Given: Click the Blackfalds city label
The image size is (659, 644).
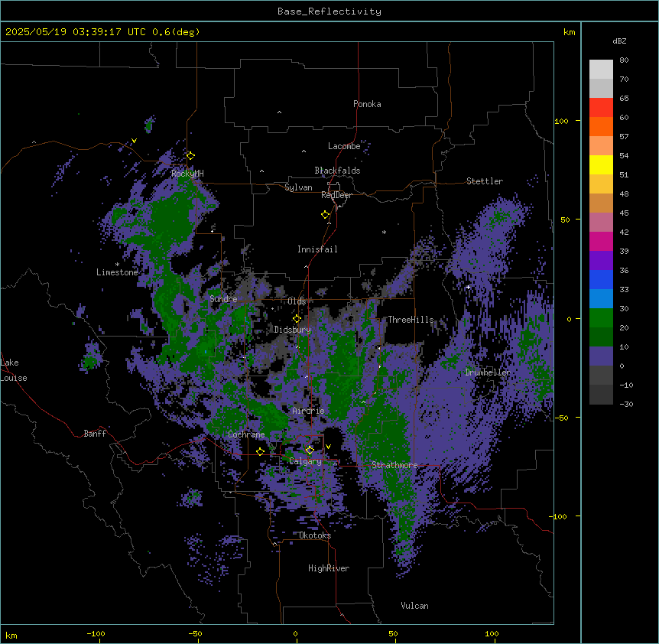Looking at the screenshot, I should (x=337, y=171).
